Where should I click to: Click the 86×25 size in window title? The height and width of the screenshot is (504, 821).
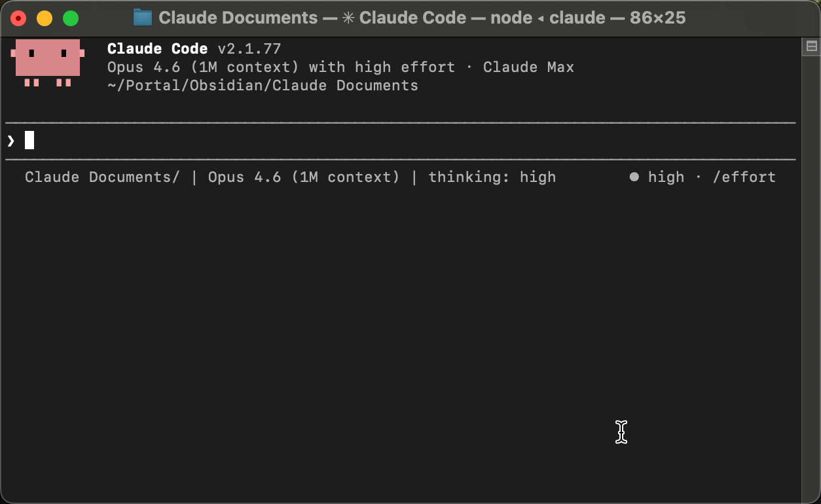pyautogui.click(x=657, y=18)
